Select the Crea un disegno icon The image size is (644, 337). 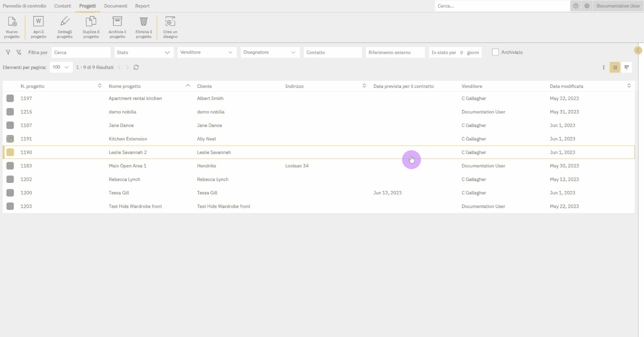coord(170,27)
